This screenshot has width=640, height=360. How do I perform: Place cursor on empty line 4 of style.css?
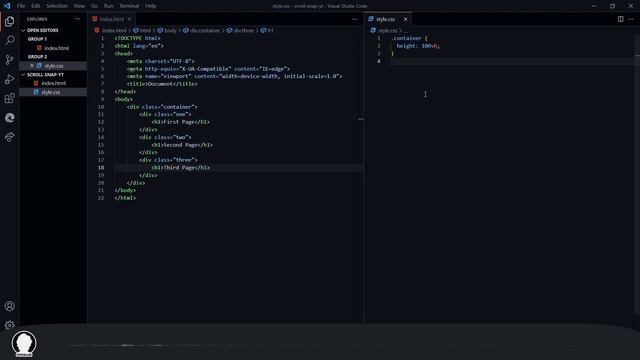click(512, 61)
